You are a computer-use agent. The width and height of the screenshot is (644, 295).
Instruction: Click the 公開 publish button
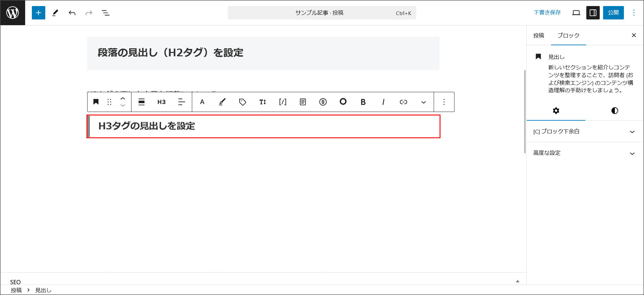click(x=613, y=13)
